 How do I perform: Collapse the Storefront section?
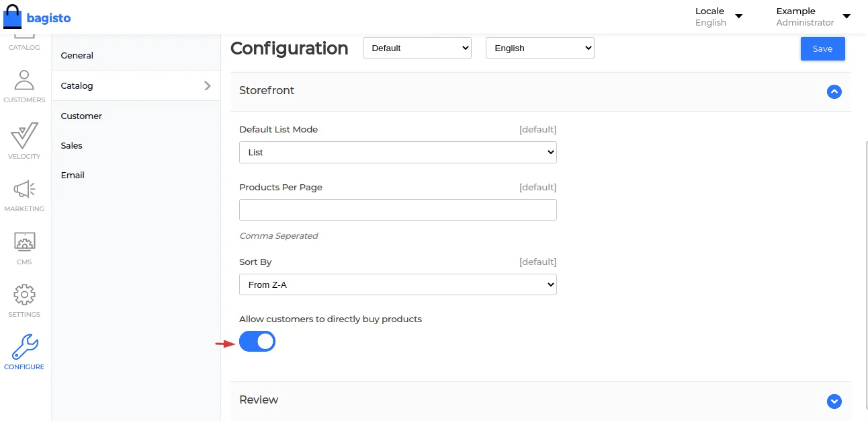(834, 91)
